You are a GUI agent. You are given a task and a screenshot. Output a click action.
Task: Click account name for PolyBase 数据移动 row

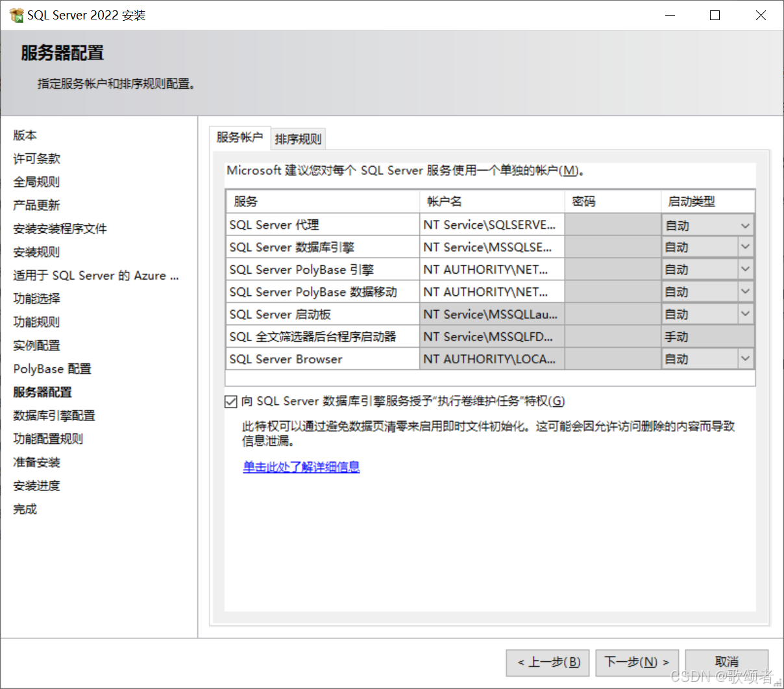492,292
